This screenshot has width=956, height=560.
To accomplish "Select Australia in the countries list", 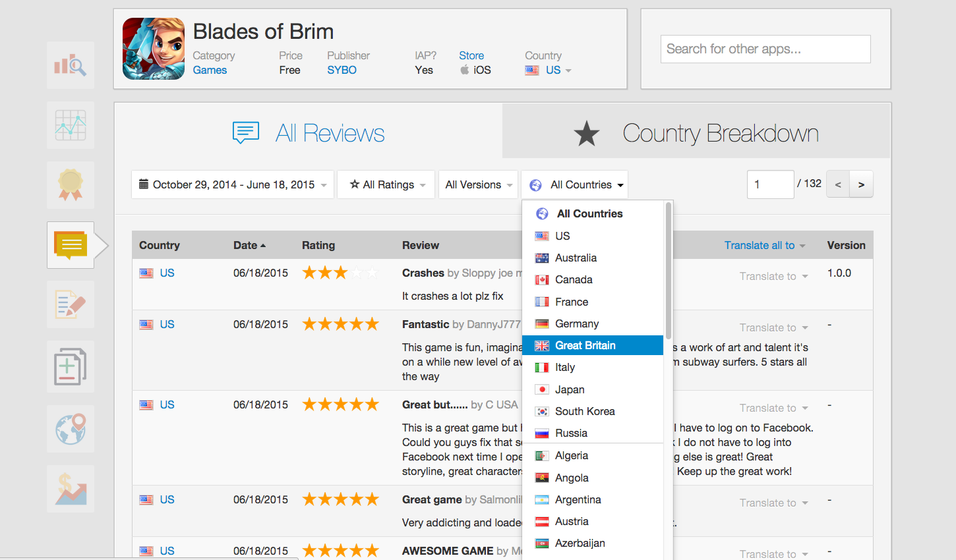I will tap(593, 258).
